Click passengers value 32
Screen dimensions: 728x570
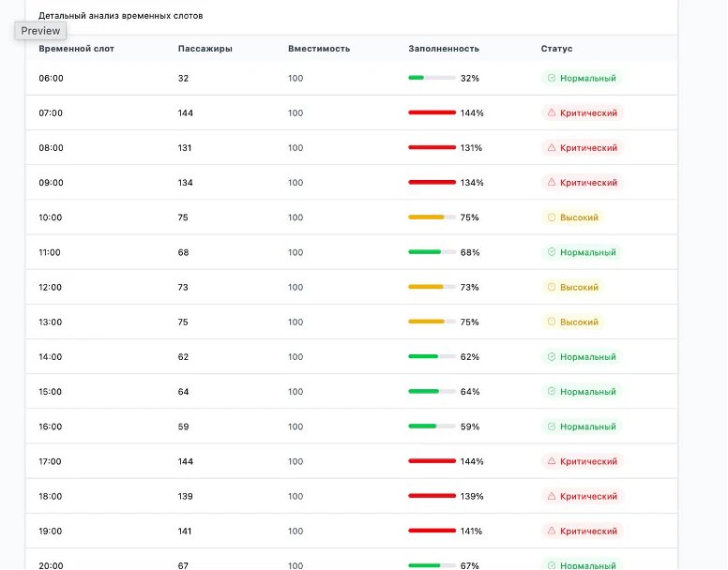(x=183, y=79)
